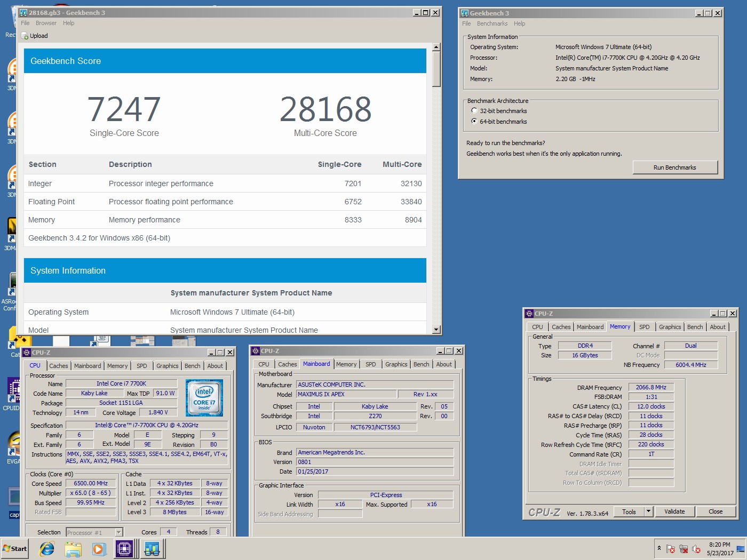Open the Tools dropdown arrow in CPU-Z
The image size is (747, 560).
tap(649, 511)
